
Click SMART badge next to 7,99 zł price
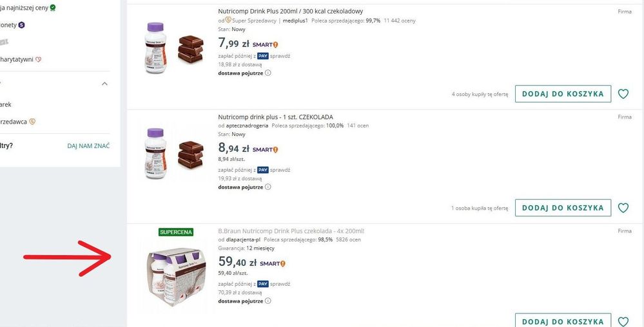[x=265, y=44]
